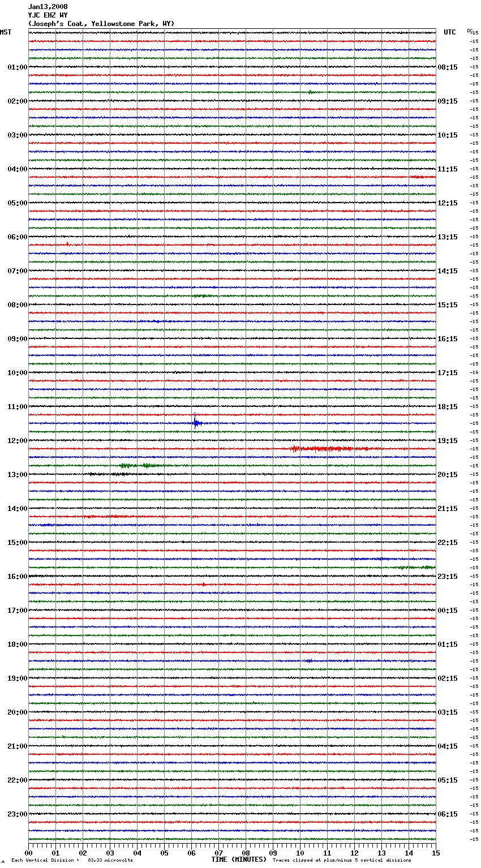The width and height of the screenshot is (481, 868).
Task: Click the '22:00' MST time label
Action: tap(18, 780)
